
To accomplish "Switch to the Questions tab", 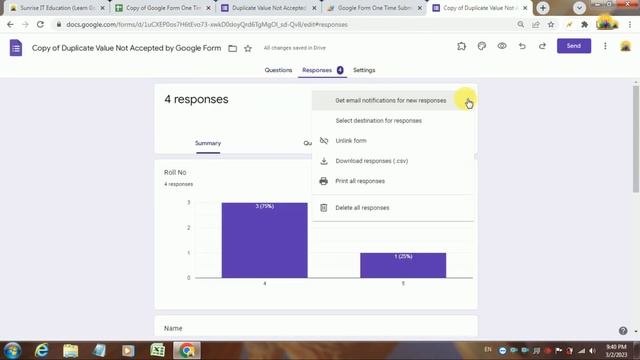I will (278, 70).
